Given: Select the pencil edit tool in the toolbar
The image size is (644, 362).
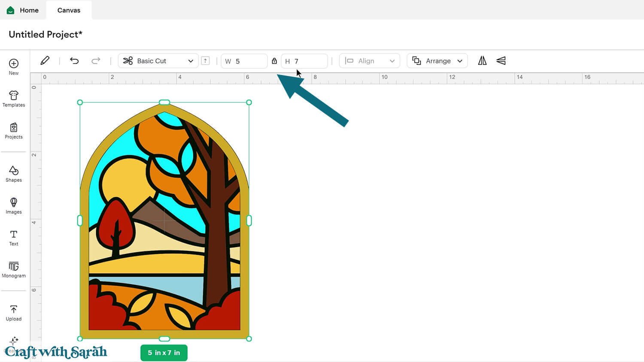Looking at the screenshot, I should pos(45,60).
